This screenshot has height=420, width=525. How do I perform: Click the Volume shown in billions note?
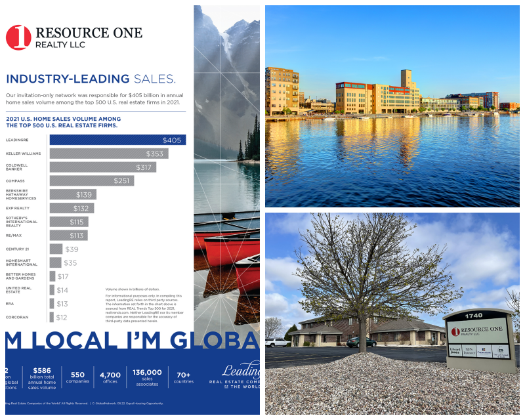tap(133, 289)
